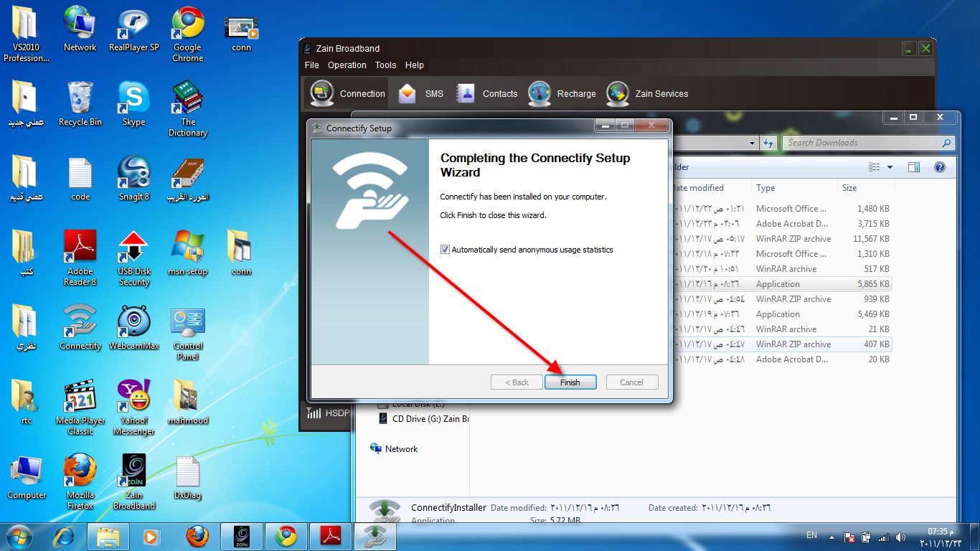Select CD Drive (G:) Zain in navigation pane

point(423,418)
